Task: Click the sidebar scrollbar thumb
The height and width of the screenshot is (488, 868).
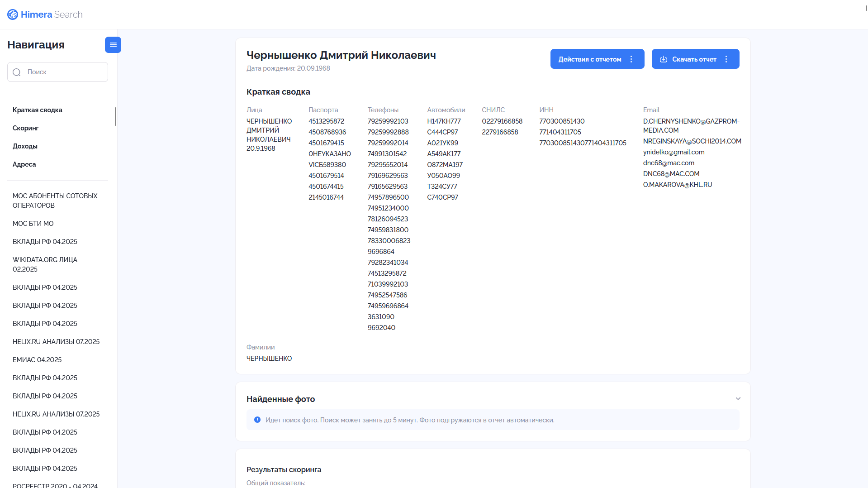Action: coord(115,116)
